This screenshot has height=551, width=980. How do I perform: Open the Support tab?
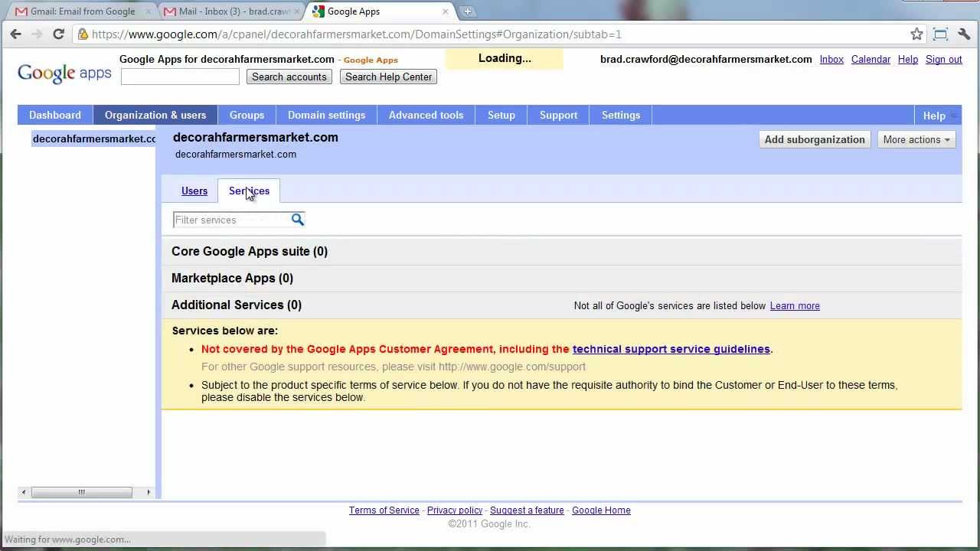[x=559, y=115]
